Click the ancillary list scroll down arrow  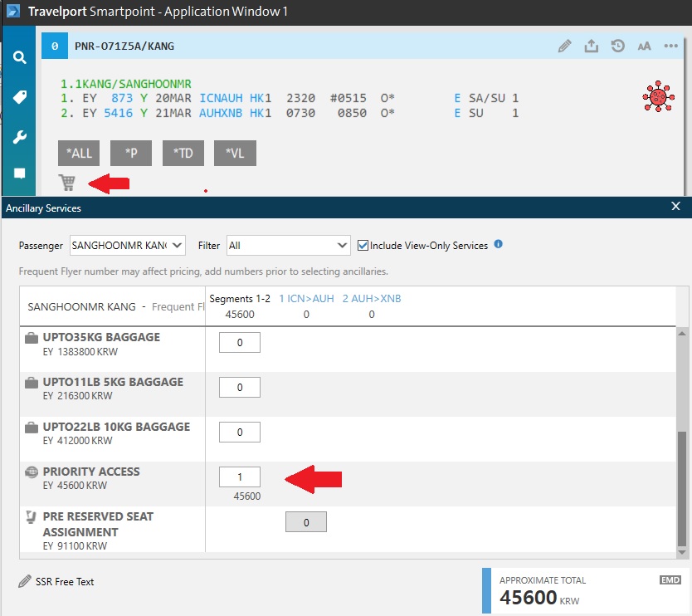click(682, 552)
